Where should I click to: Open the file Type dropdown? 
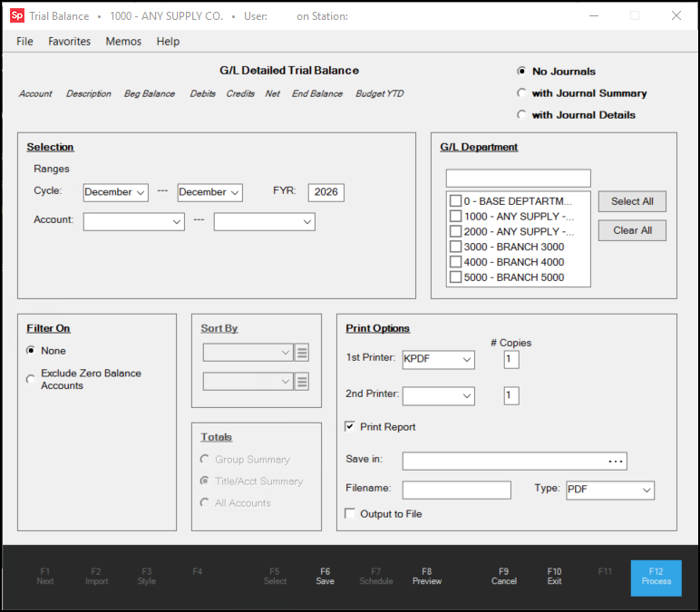tap(609, 490)
